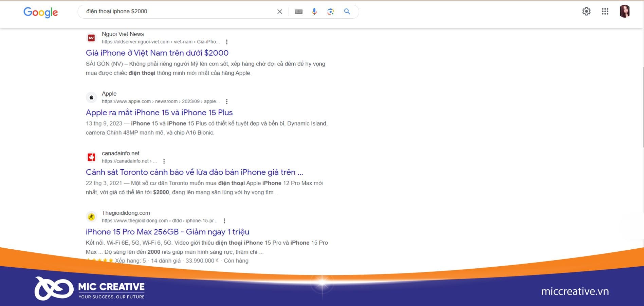Viewport: 644px width, 306px height.
Task: Click the canadainfo.net site favicon
Action: (x=91, y=157)
